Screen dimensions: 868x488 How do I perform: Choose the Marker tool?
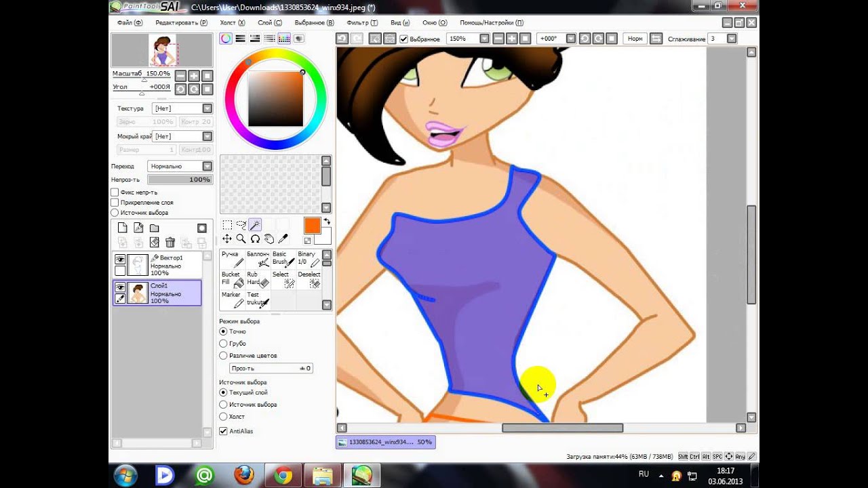click(233, 300)
